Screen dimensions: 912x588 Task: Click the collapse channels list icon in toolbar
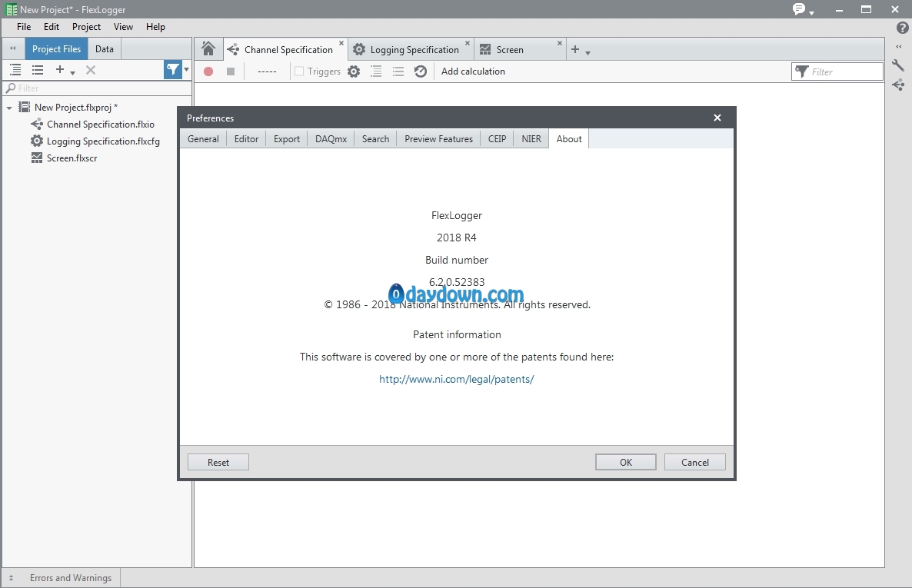tap(398, 71)
